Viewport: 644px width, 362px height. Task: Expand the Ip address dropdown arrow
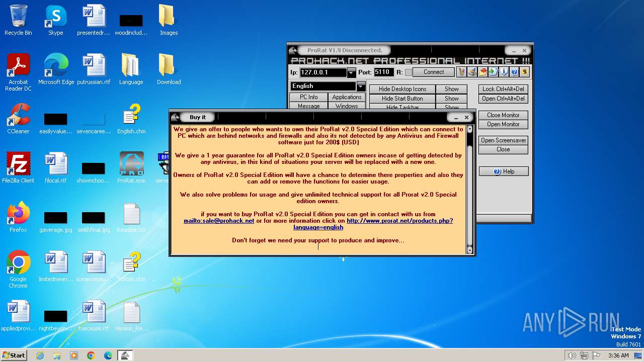[351, 72]
